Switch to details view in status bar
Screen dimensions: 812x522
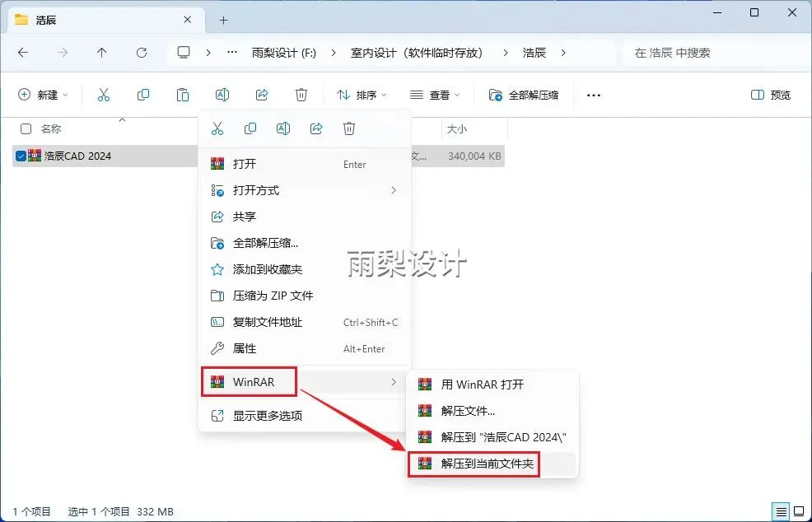(781, 511)
